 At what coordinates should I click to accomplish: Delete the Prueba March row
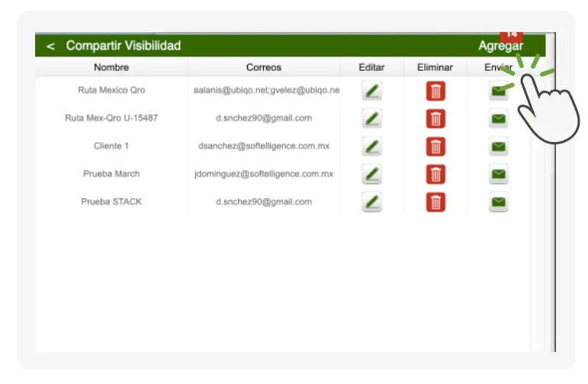435,174
